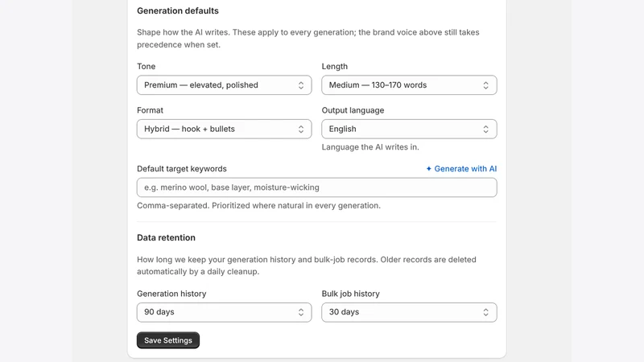Click the Generate with AI link
The width and height of the screenshot is (644, 362).
tap(461, 169)
